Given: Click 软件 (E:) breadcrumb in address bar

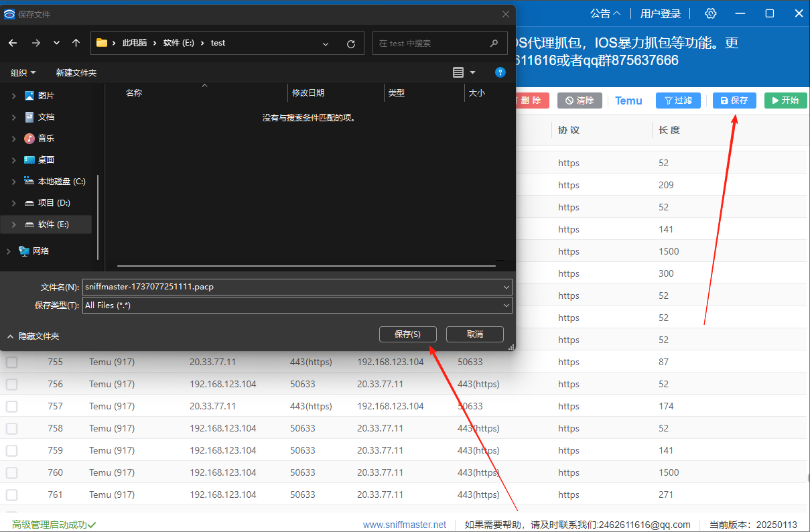Looking at the screenshot, I should [x=179, y=43].
